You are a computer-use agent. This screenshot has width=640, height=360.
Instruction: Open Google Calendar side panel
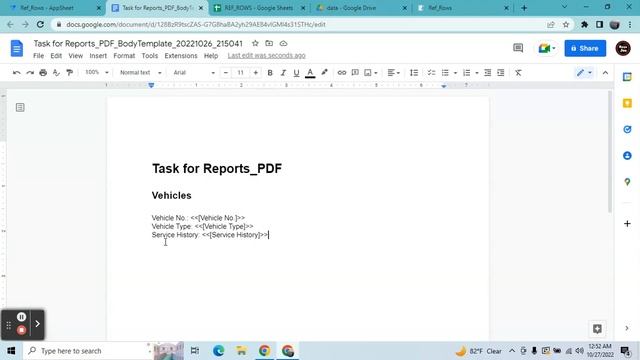(627, 77)
